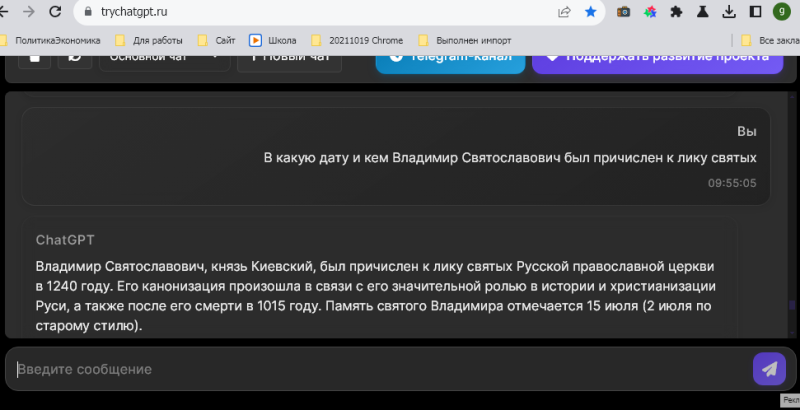Focus the Введите сообщение input field
This screenshot has height=410, width=800.
point(378,369)
